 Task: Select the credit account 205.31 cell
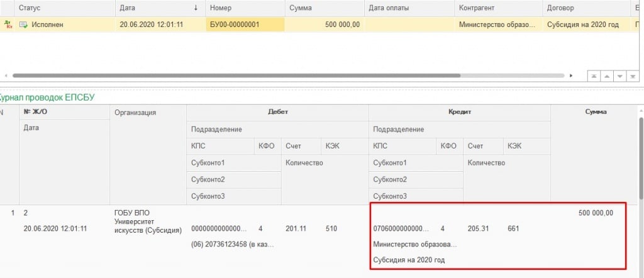[478, 229]
